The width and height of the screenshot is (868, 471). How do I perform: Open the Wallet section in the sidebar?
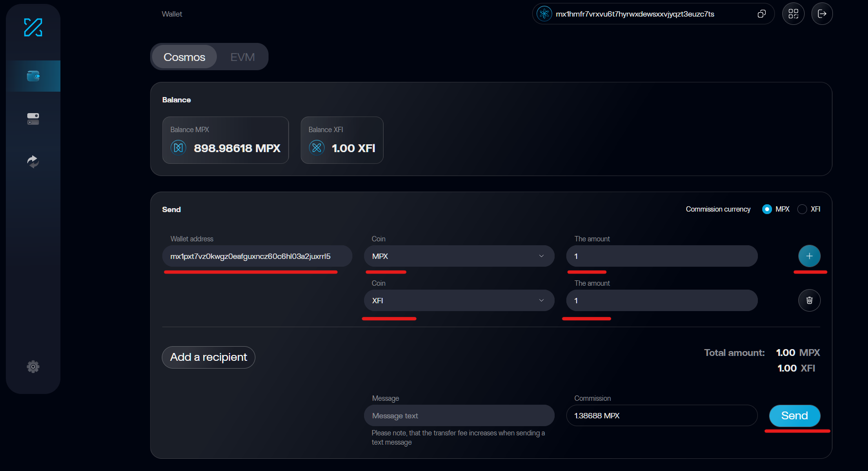(33, 76)
